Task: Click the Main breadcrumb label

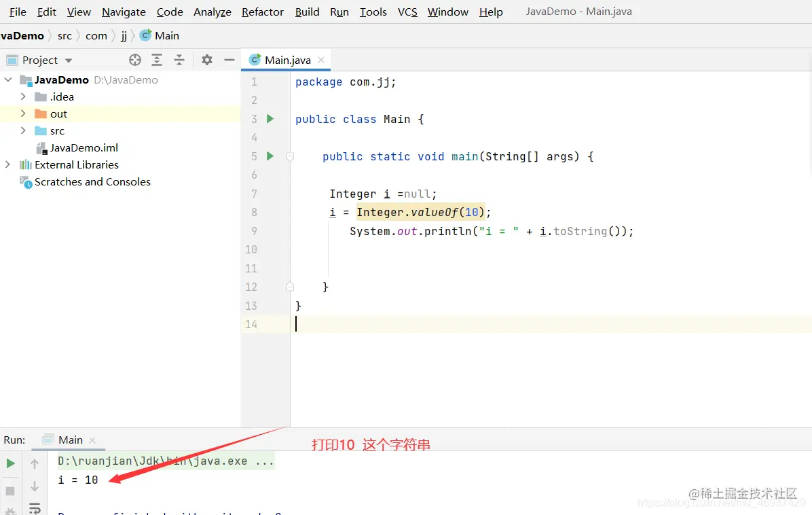Action: click(167, 36)
